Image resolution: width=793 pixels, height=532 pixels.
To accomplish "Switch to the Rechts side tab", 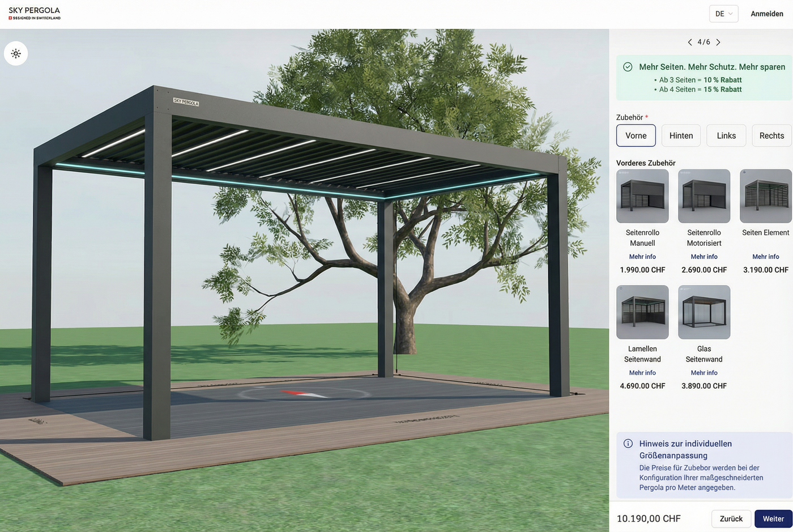I will point(771,136).
